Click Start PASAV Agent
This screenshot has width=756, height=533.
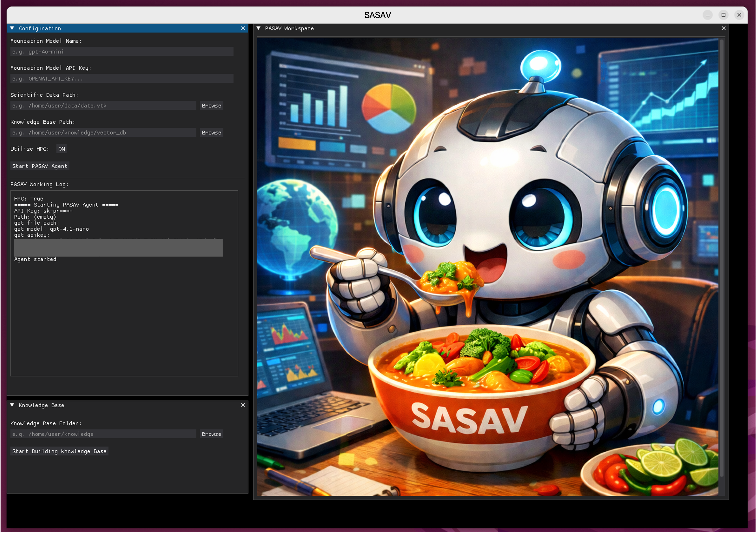(x=40, y=166)
